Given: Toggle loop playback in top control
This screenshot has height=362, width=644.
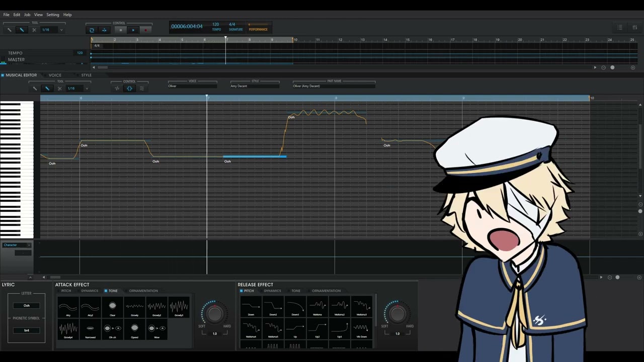Looking at the screenshot, I should point(92,30).
